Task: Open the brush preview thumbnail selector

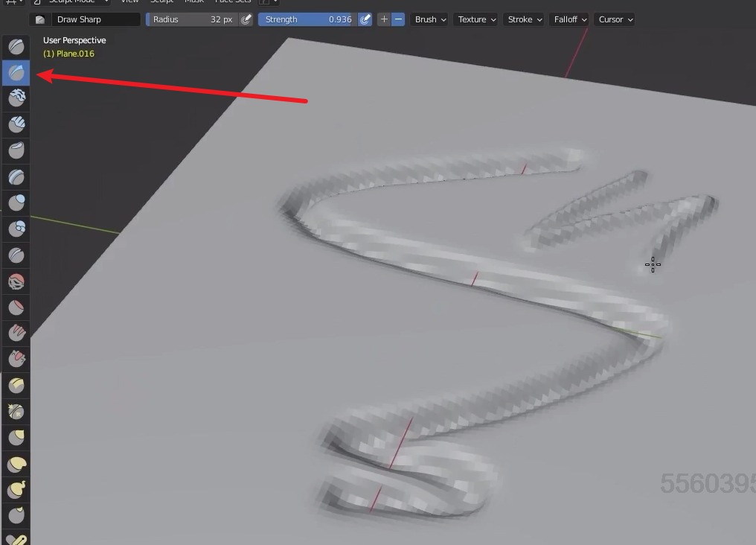Action: (x=40, y=19)
